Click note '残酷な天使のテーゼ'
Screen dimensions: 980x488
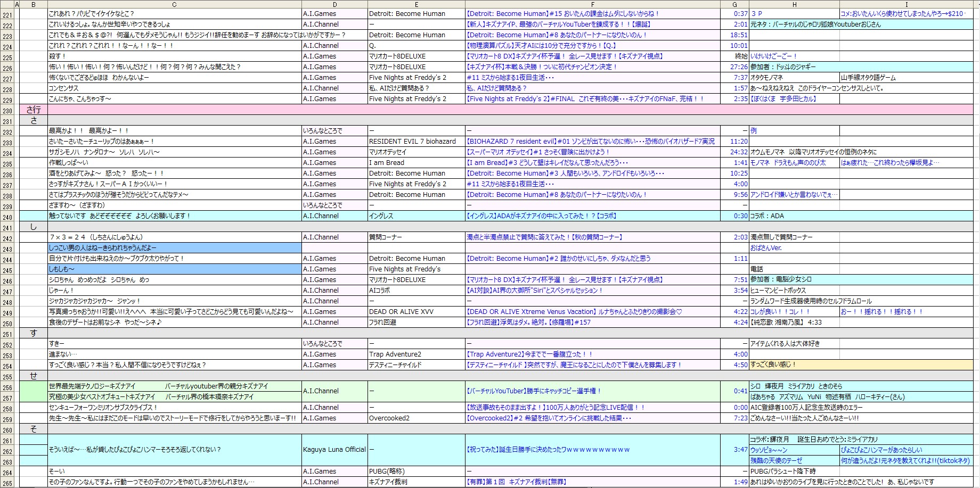pos(776,461)
